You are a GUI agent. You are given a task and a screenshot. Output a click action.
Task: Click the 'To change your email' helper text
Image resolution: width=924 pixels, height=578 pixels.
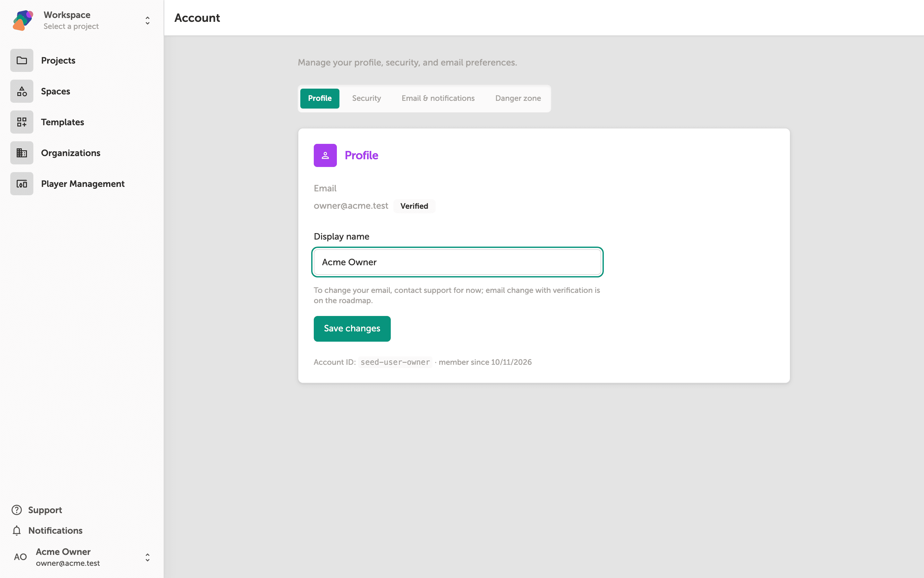tap(457, 295)
